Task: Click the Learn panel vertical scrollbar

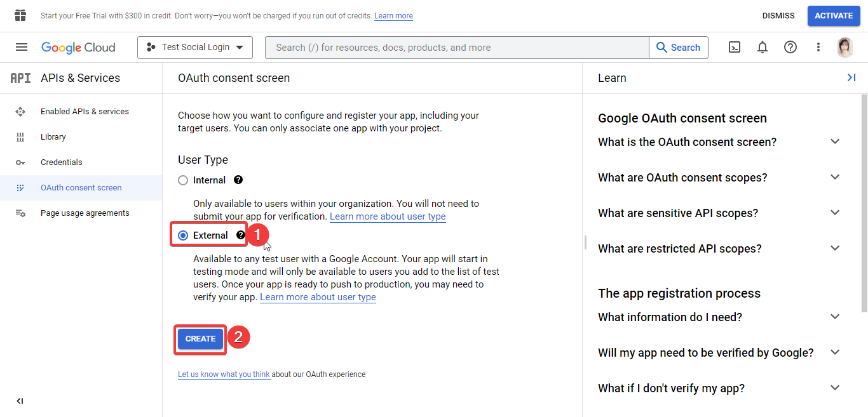Action: 864,203
